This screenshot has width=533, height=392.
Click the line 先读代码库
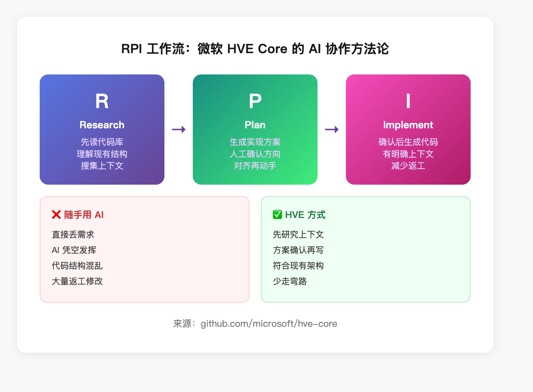pos(102,142)
